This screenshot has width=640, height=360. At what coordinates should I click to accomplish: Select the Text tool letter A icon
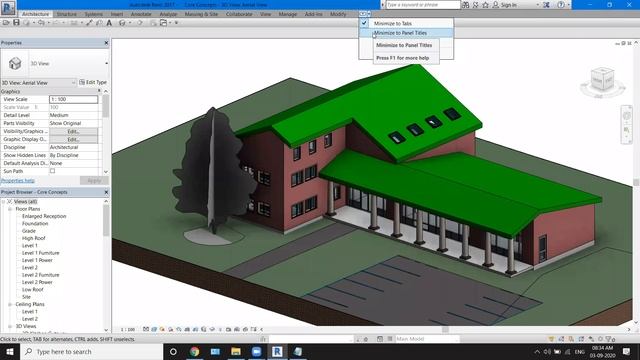pyautogui.click(x=109, y=23)
